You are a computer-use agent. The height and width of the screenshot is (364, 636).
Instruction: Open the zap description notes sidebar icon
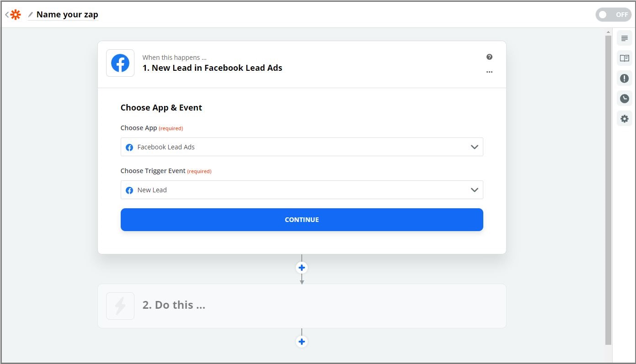pos(624,38)
